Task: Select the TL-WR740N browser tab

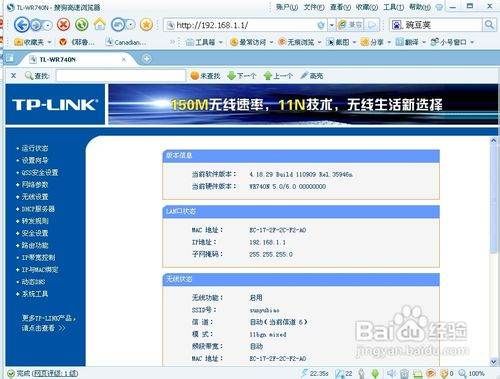Action: tap(78, 59)
